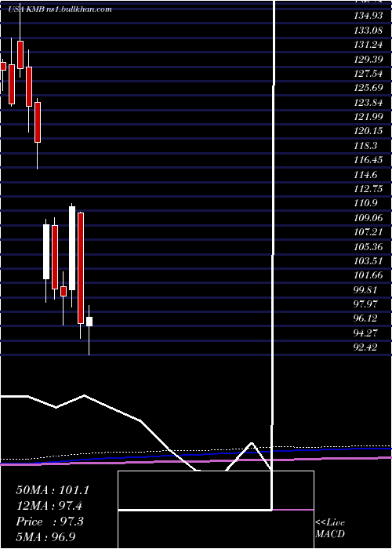Click the price label 129.39
Screen dimensions: 392x549
[368, 59]
